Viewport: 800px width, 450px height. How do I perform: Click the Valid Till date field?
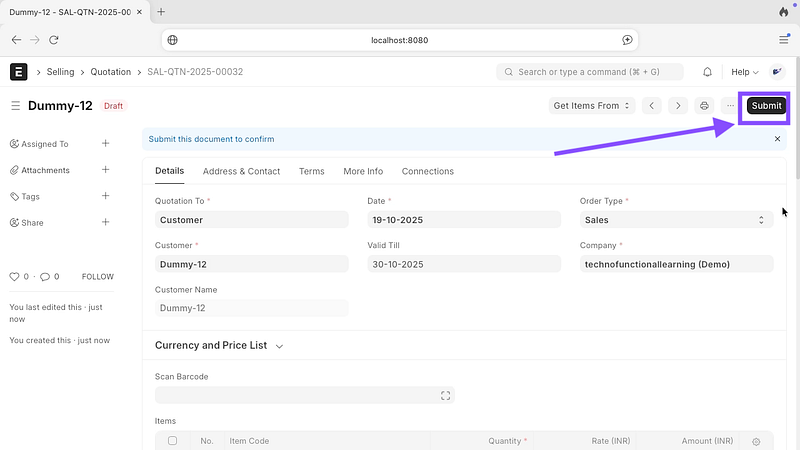click(x=464, y=264)
